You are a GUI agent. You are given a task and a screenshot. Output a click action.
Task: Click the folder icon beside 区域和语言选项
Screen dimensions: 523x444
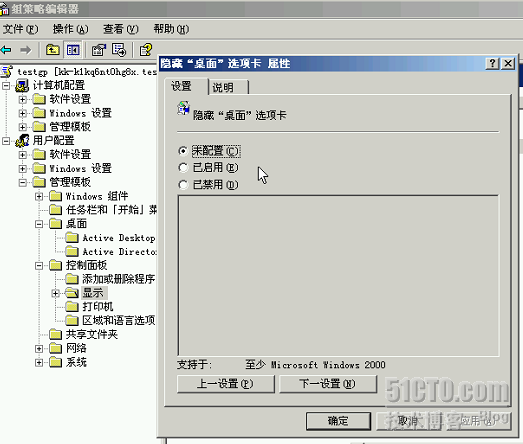[72, 320]
